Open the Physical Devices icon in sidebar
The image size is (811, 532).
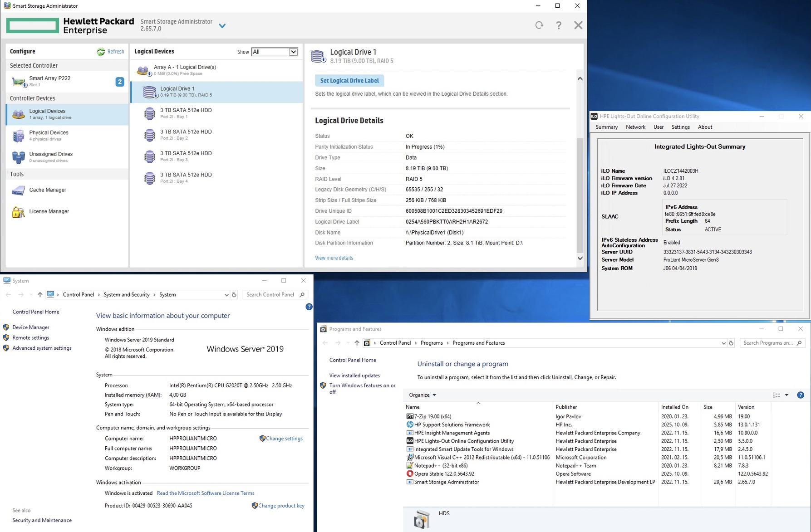pos(19,136)
